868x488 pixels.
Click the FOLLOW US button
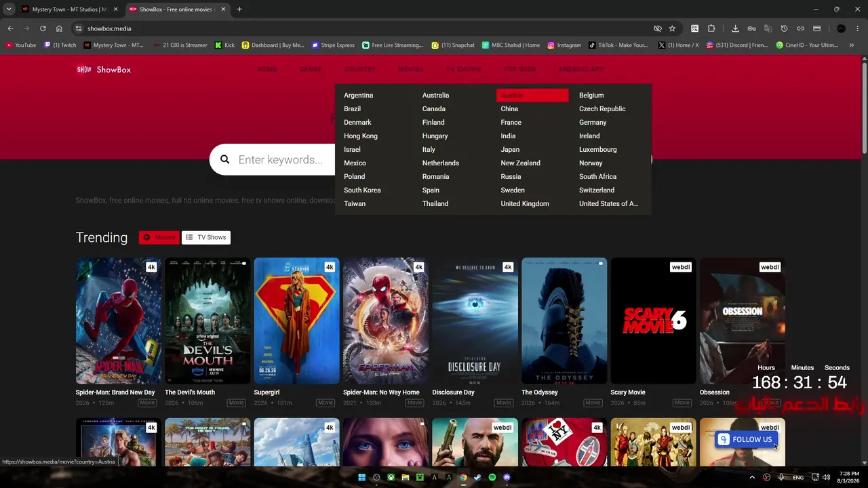tap(746, 439)
